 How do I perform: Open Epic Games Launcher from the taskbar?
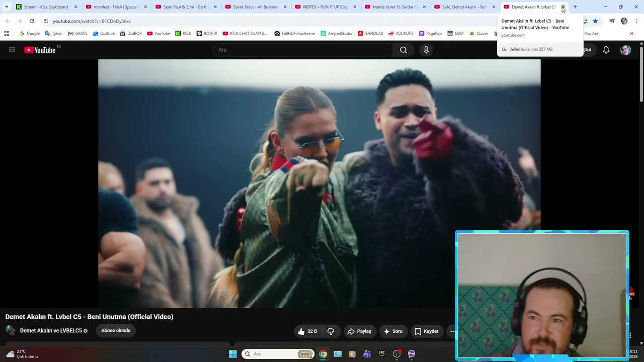click(382, 354)
